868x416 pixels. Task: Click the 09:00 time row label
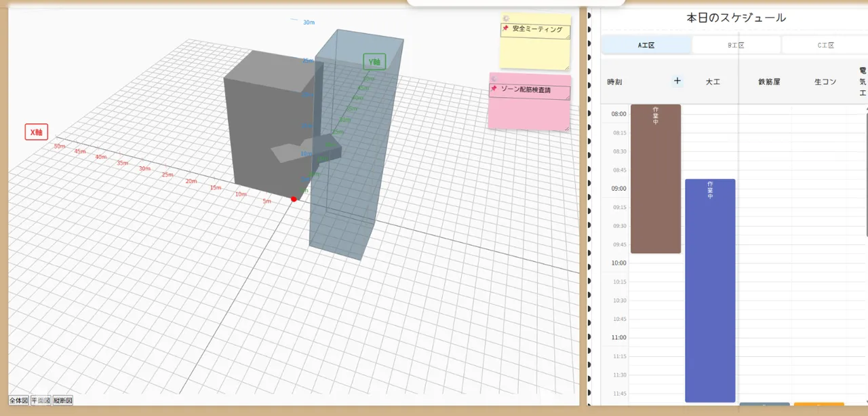(618, 189)
